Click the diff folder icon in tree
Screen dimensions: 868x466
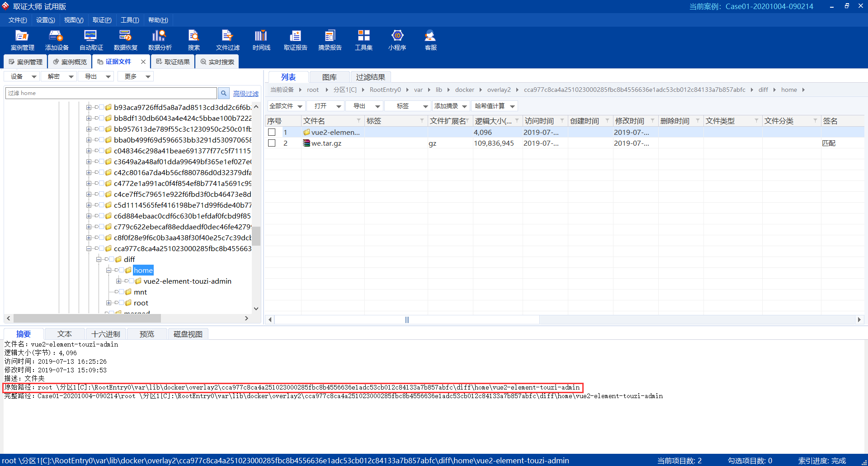coord(118,259)
